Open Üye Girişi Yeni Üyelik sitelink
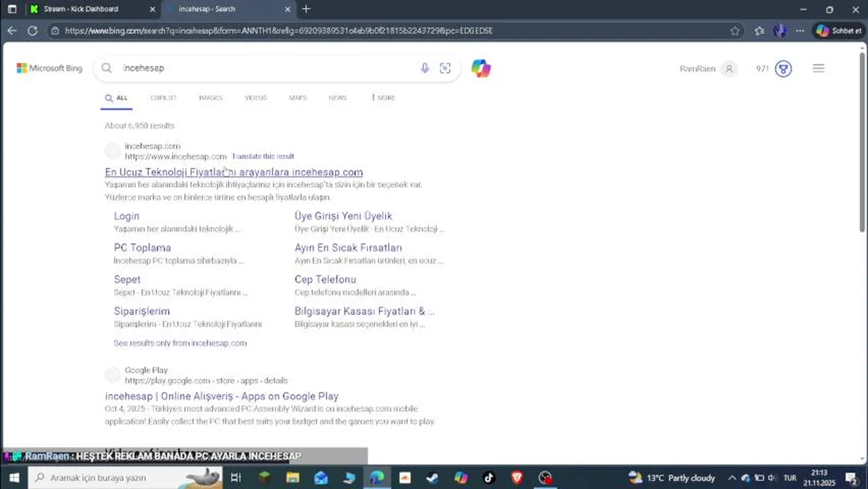 click(x=343, y=216)
